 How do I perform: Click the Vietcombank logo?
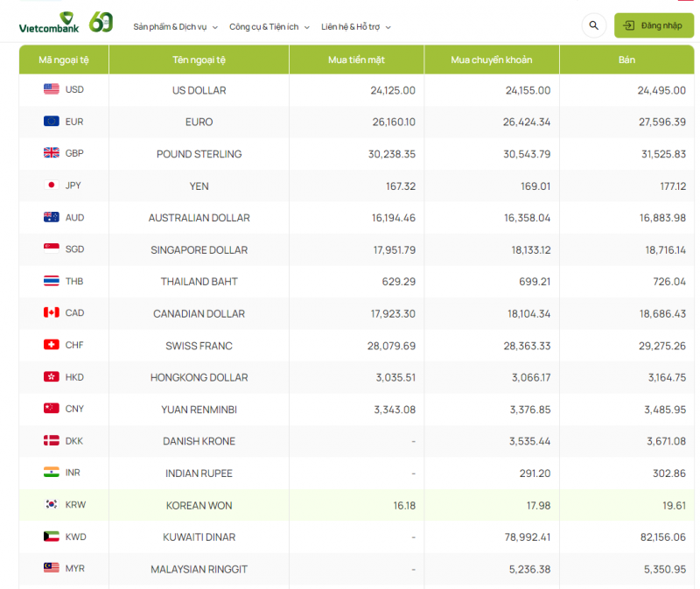(x=48, y=24)
